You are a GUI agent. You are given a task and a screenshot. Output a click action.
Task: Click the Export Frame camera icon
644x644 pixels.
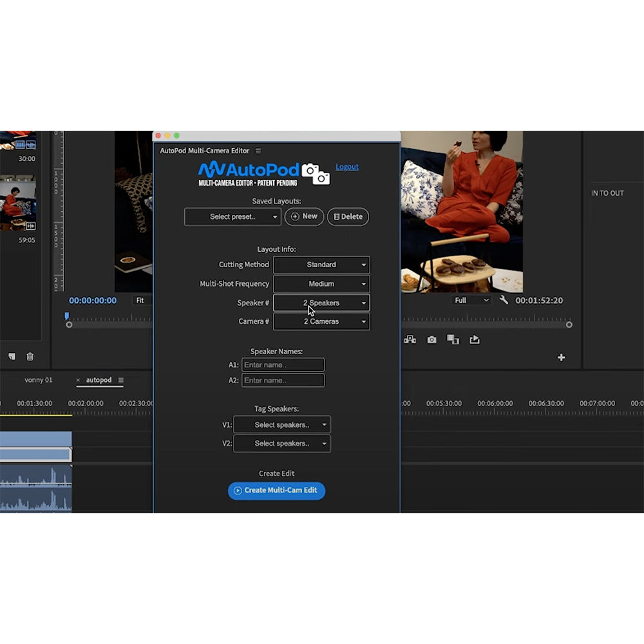[431, 338]
